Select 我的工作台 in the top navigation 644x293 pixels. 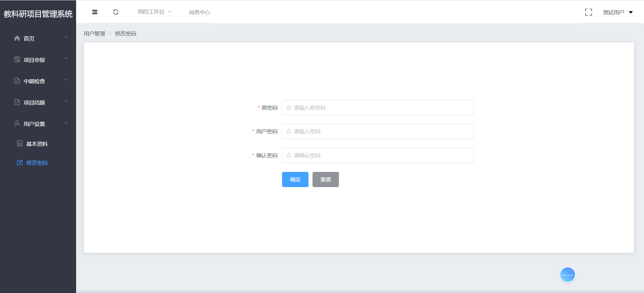(x=151, y=12)
